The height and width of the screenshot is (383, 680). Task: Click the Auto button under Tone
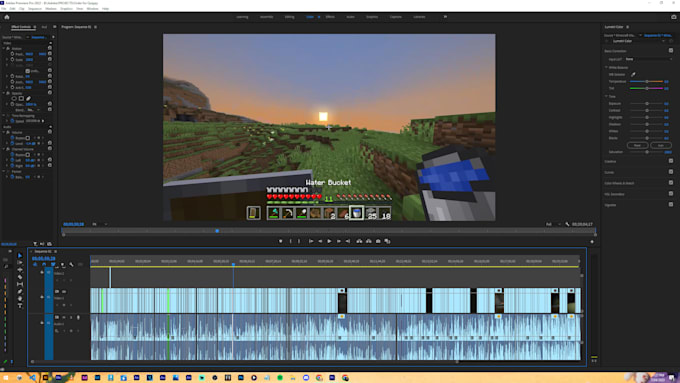pos(661,145)
